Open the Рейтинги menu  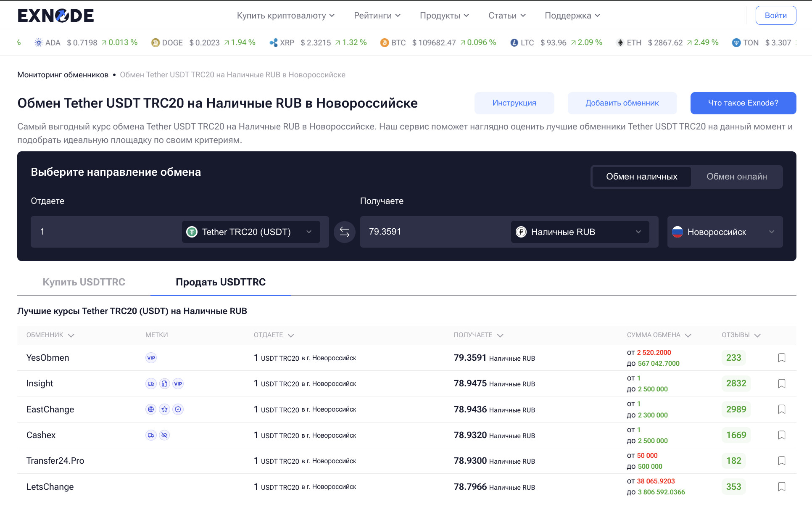tap(377, 16)
